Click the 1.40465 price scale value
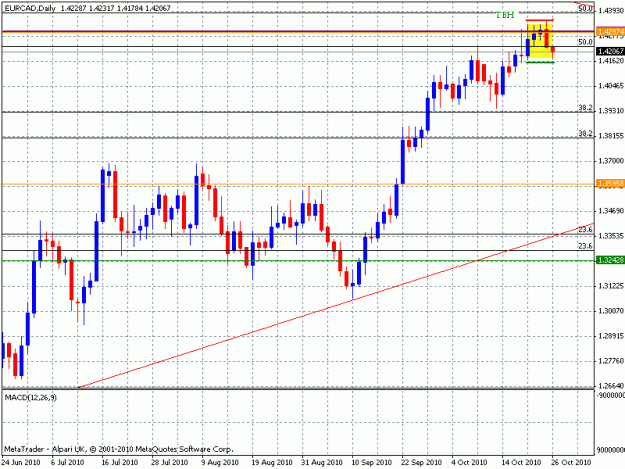Viewport: 625px width, 469px height. coord(611,86)
